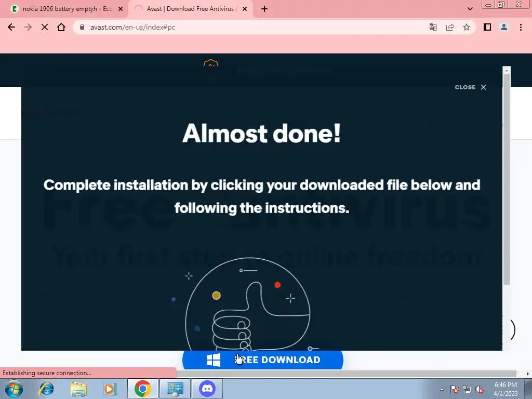Open the Windows Start menu

pos(14,389)
